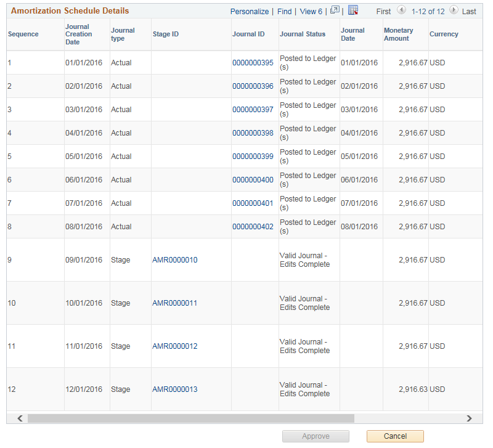Click First navigation text

(383, 12)
